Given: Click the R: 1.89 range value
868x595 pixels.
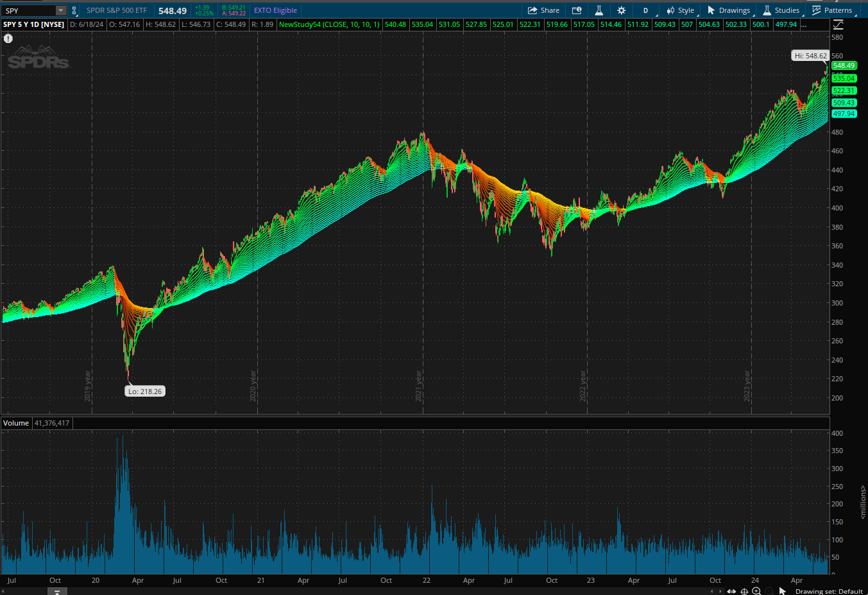Looking at the screenshot, I should [x=262, y=24].
